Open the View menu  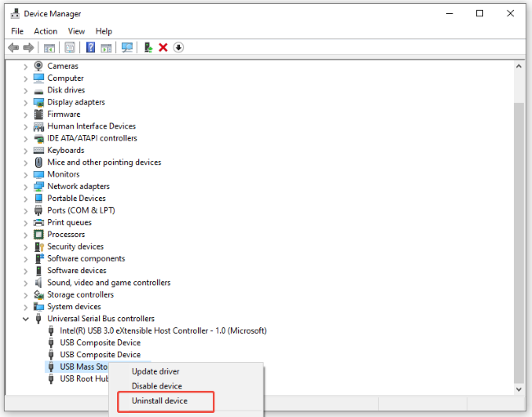[76, 31]
